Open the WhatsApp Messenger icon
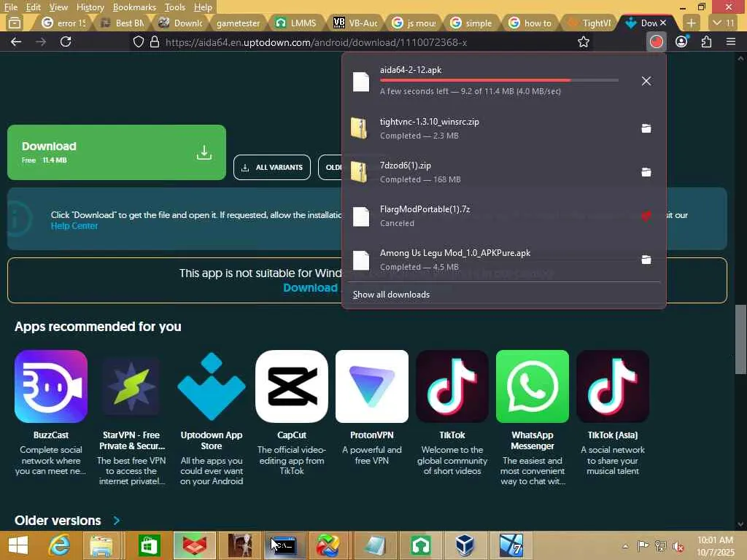The height and width of the screenshot is (560, 747). tap(532, 386)
